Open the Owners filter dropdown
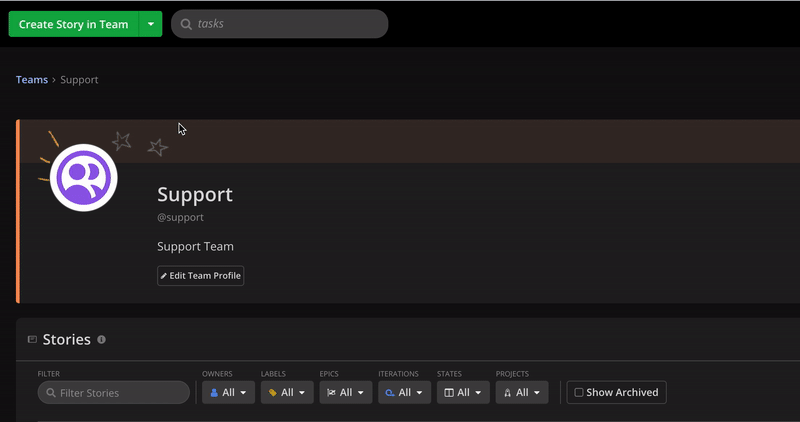800x422 pixels. tap(229, 392)
